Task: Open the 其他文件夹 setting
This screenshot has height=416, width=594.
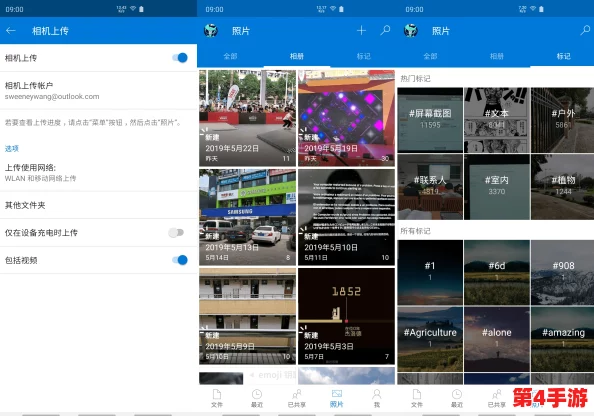Action: coord(98,205)
